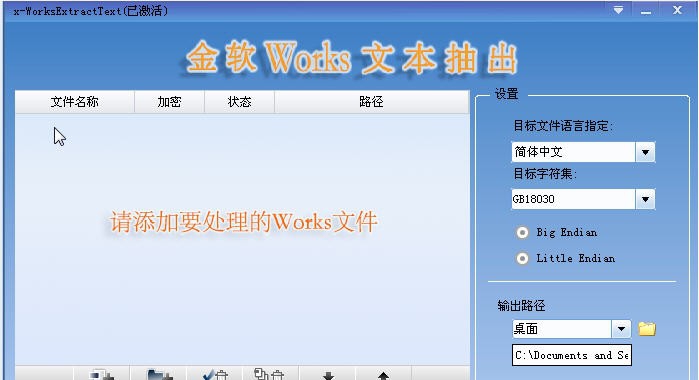Click the 请添加要处理的Works文件 placeholder text
The image size is (699, 380).
tap(244, 222)
